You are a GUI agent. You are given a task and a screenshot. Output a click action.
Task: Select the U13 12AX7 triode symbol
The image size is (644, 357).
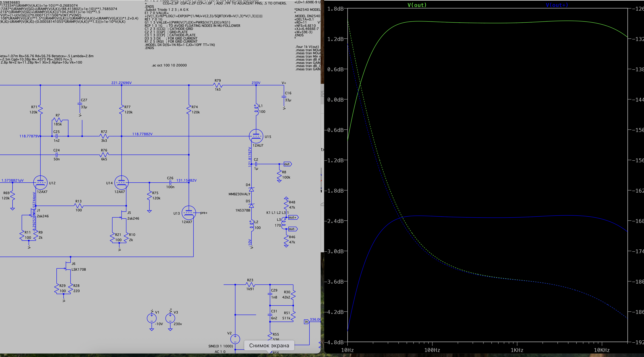click(189, 213)
